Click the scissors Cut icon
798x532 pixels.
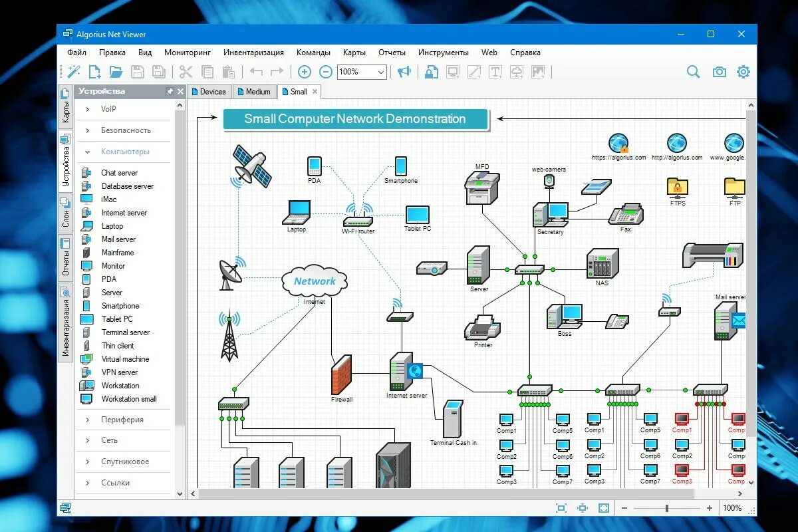tap(186, 72)
